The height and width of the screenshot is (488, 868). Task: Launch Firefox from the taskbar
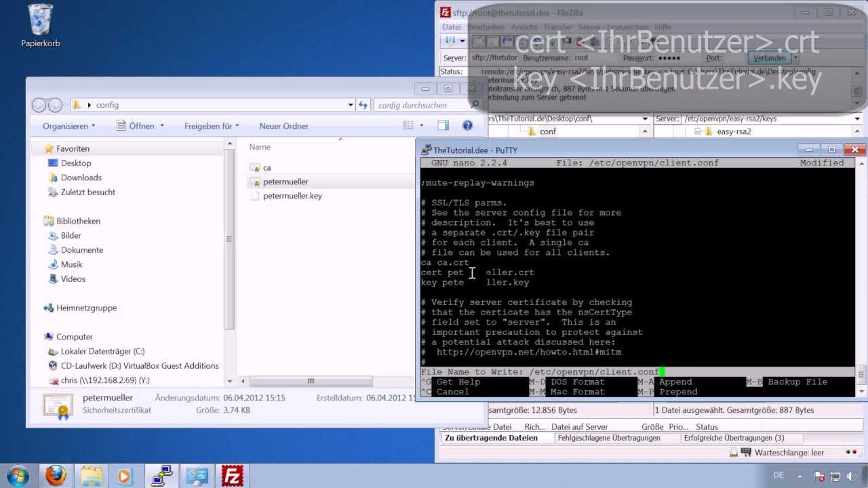click(56, 476)
